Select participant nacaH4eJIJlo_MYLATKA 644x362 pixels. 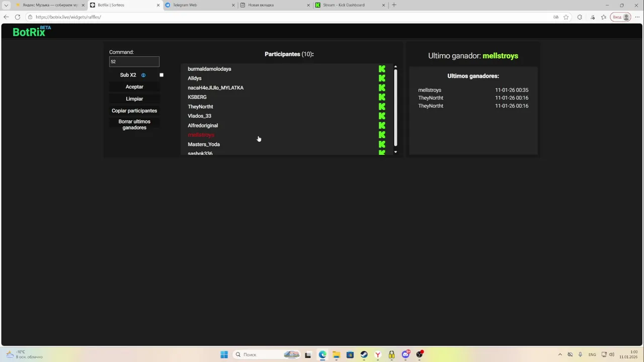point(215,87)
